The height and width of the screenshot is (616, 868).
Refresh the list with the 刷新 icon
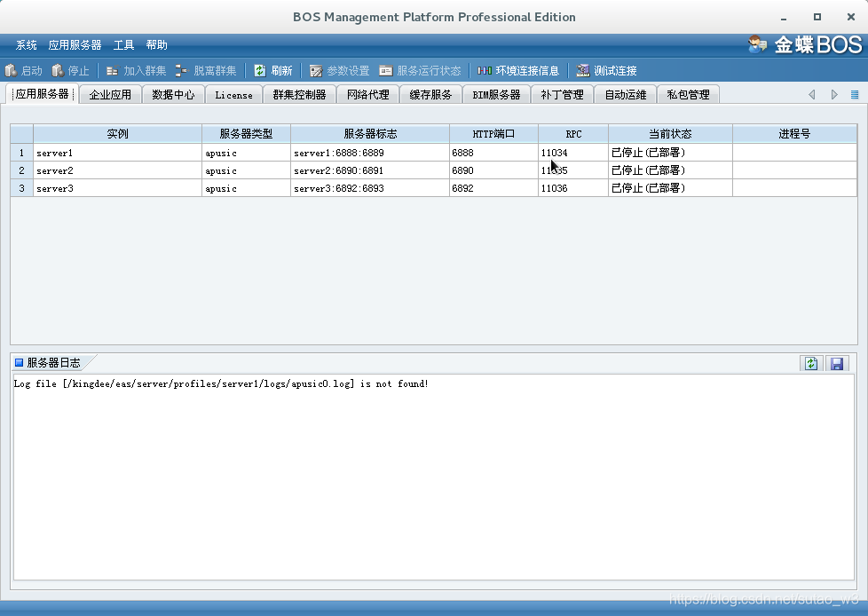pos(260,71)
